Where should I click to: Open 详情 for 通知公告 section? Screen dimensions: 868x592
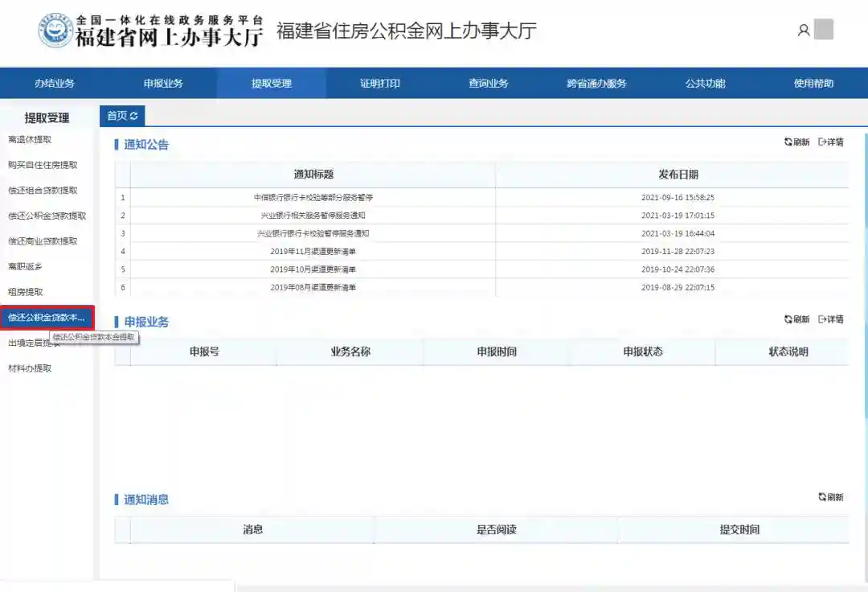click(x=831, y=142)
